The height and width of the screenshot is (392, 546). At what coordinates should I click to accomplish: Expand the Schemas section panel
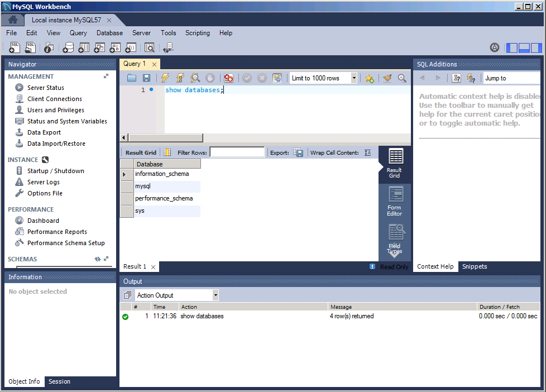pyautogui.click(x=106, y=259)
